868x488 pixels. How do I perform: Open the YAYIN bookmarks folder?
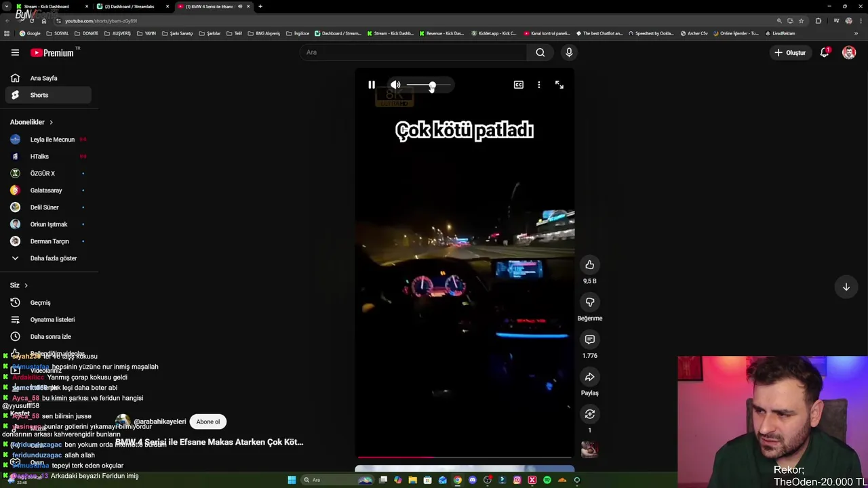click(146, 33)
